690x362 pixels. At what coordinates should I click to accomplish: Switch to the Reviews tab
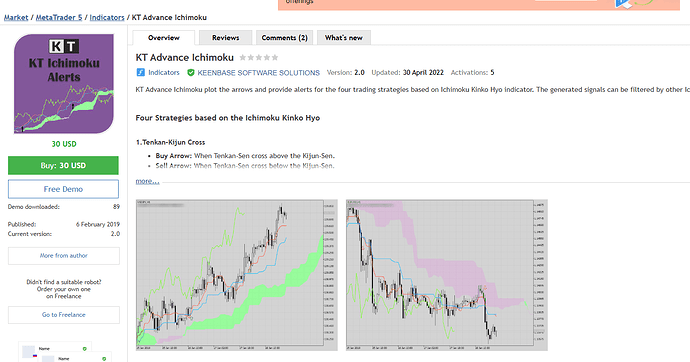(x=225, y=38)
